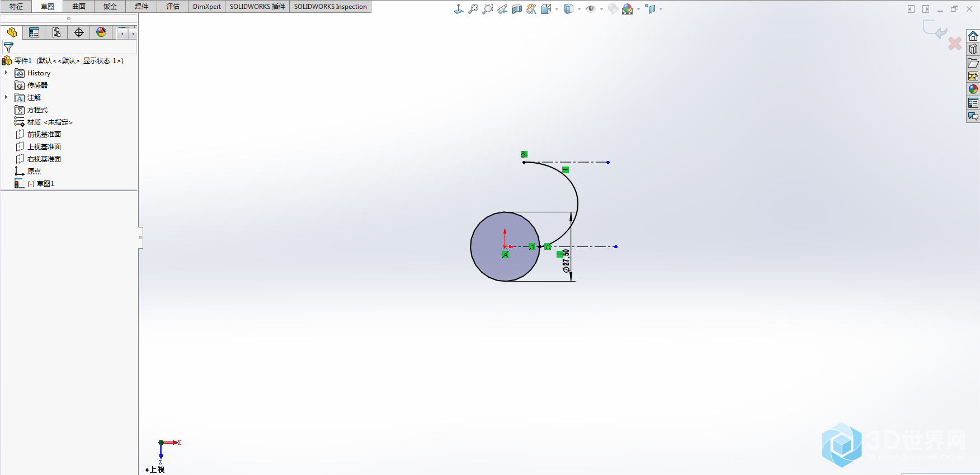Click the Apply Scene icon

pyautogui.click(x=628, y=9)
